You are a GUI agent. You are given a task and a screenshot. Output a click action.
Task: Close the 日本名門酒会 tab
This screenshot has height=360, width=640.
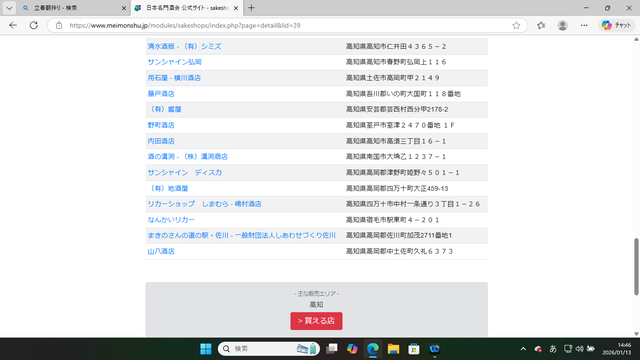click(x=236, y=8)
